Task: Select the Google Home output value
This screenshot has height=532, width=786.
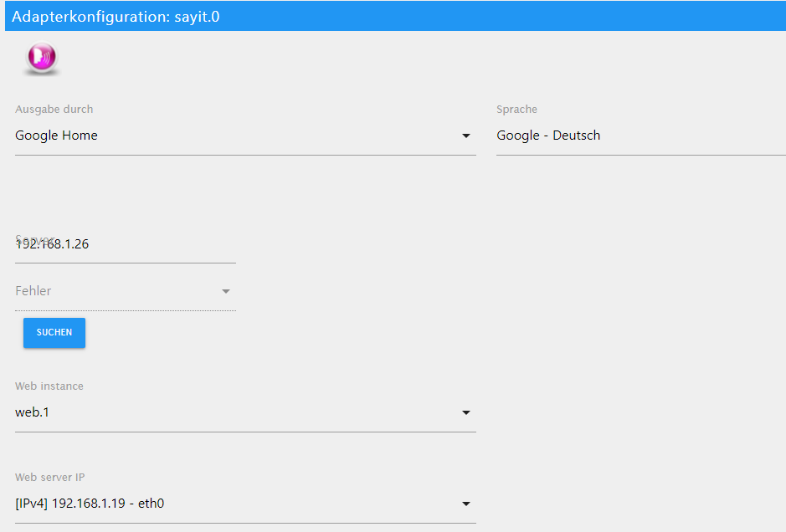Action: pyautogui.click(x=57, y=136)
